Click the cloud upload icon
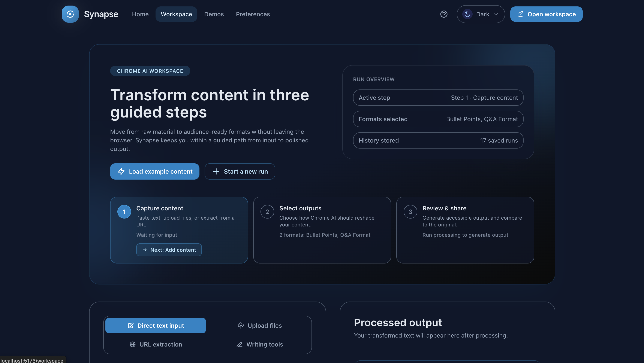The width and height of the screenshot is (644, 363). [x=241, y=325]
